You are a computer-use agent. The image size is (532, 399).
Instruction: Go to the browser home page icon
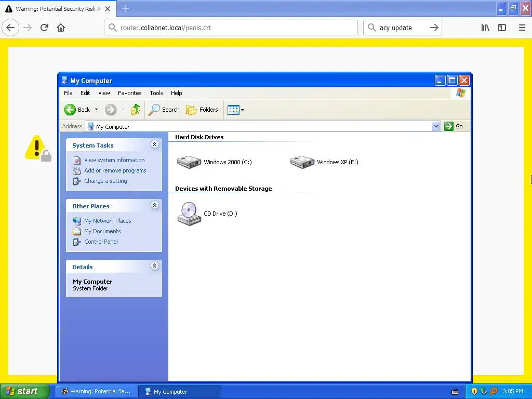pos(61,28)
